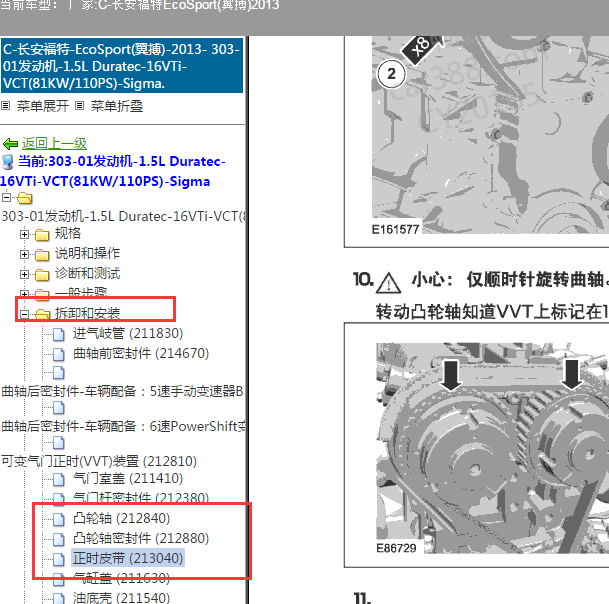Select 正时皮带 (213040)
This screenshot has width=609, height=604.
128,558
